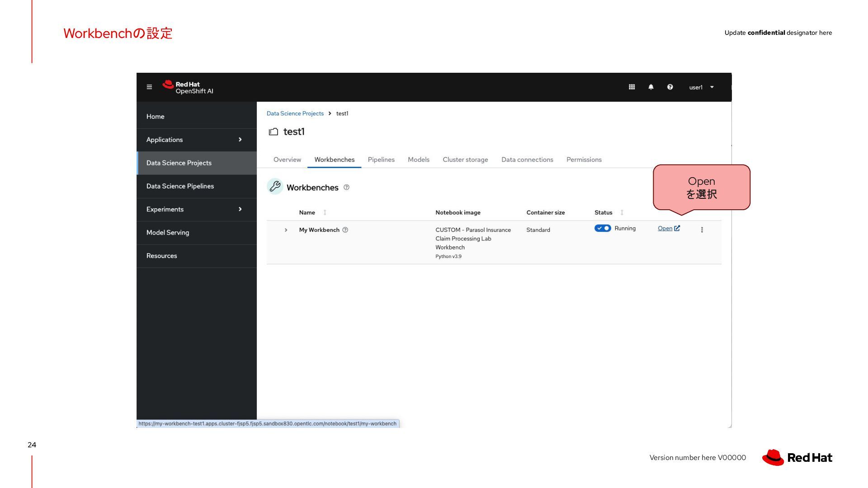Click the Python v3.9 label
Viewport: 868px width, 488px height.
pyautogui.click(x=448, y=256)
